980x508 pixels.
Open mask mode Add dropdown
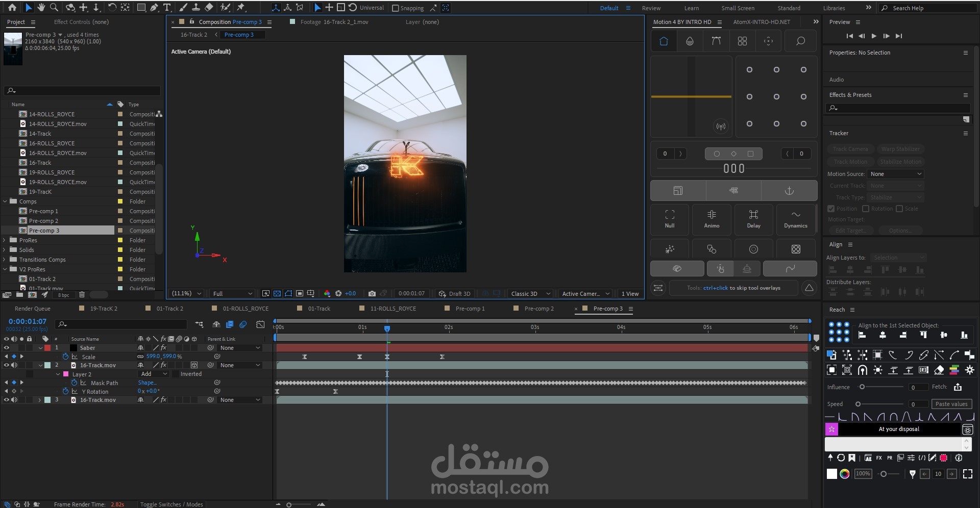click(x=154, y=374)
